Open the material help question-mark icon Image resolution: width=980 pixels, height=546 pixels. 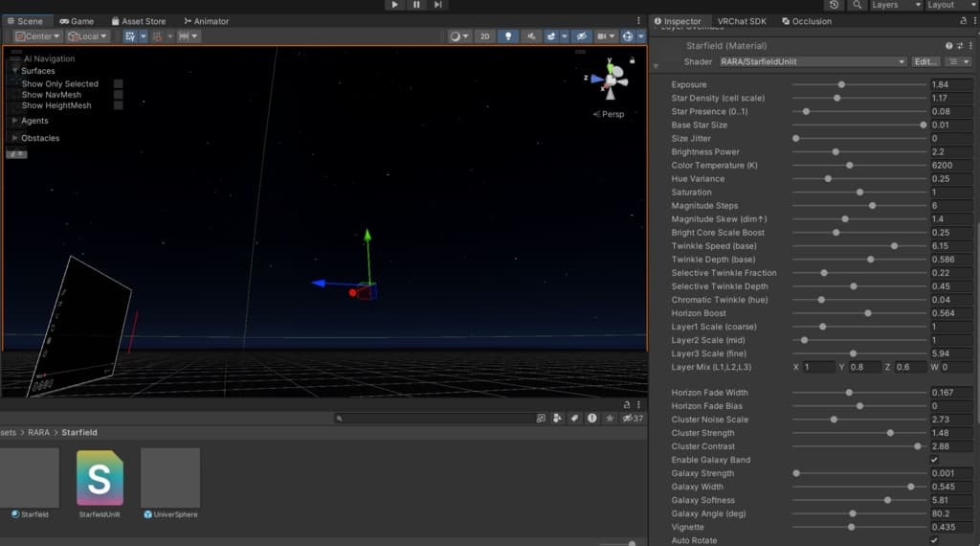[949, 46]
